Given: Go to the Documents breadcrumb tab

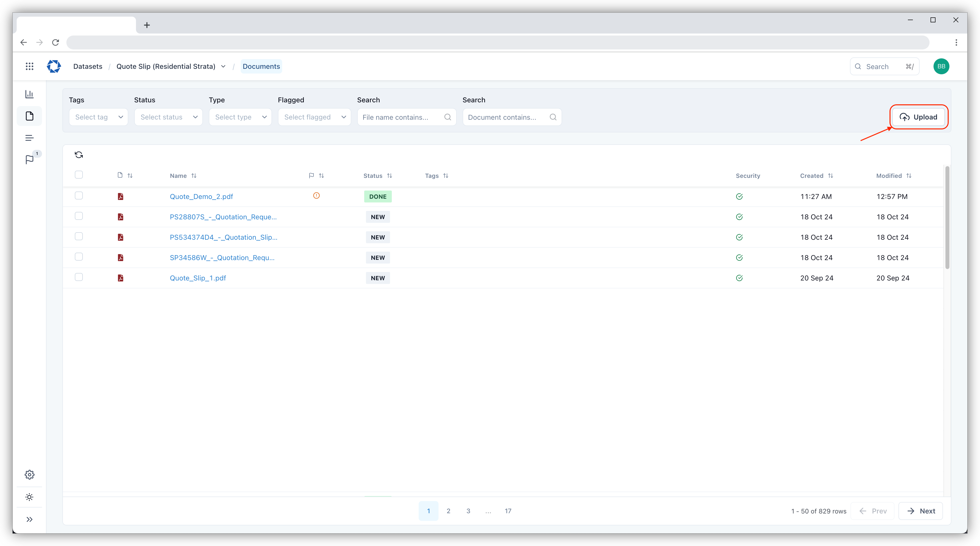Looking at the screenshot, I should point(261,67).
